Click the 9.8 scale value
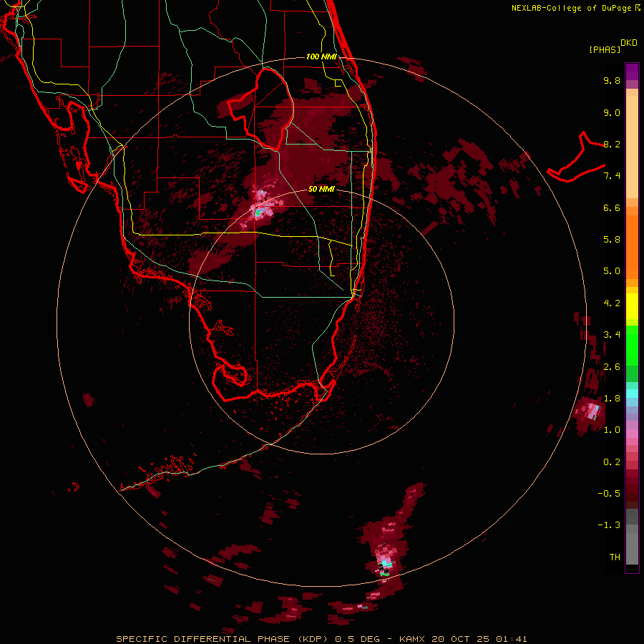This screenshot has width=644, height=644. [612, 80]
